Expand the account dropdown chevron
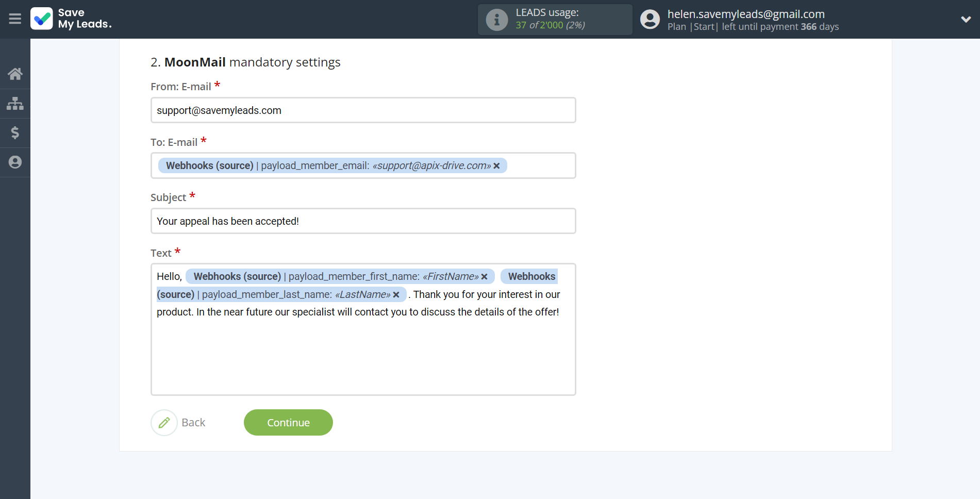This screenshot has width=980, height=499. [x=966, y=19]
